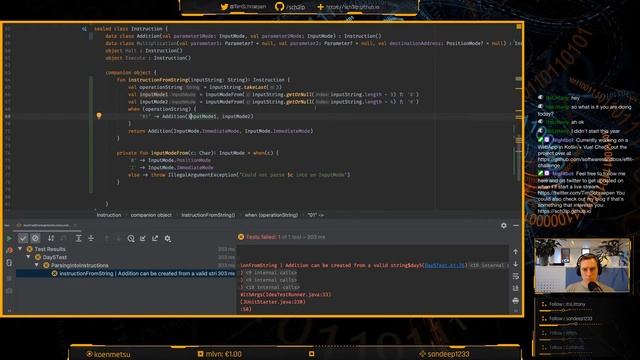Viewport: 640px width, 360px height.
Task: Hide the Run tool window
Action: click(x=516, y=225)
